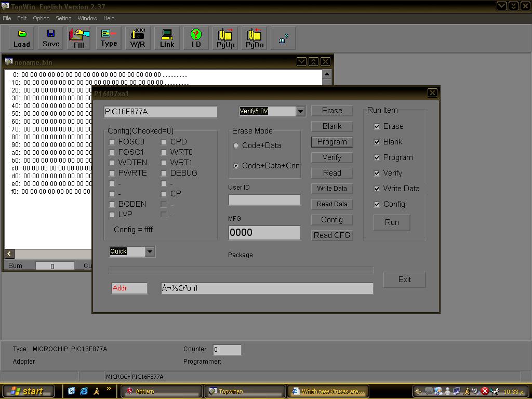Toggle the LVP config checkbox
The height and width of the screenshot is (399, 532).
pos(112,215)
